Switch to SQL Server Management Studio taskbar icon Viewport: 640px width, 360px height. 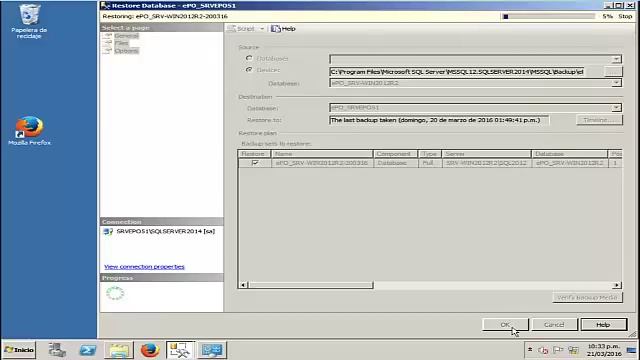pyautogui.click(x=180, y=350)
